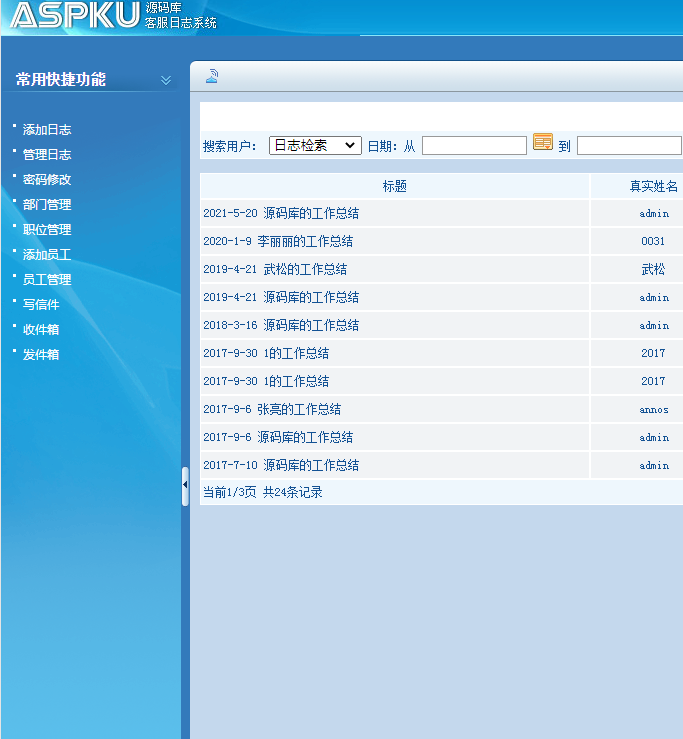Collapse the 常用快捷功能 panel chevron

[166, 80]
